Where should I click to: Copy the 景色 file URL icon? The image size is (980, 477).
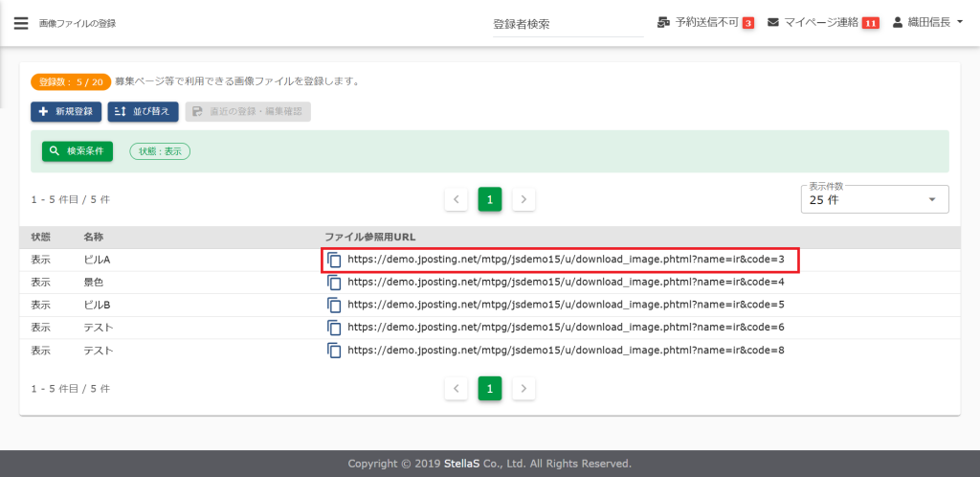(x=335, y=283)
